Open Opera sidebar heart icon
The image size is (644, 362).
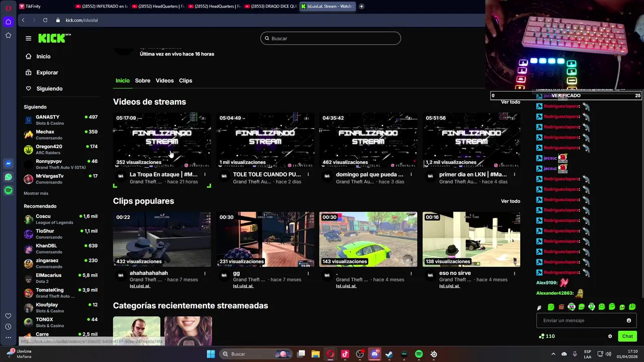coord(8,316)
